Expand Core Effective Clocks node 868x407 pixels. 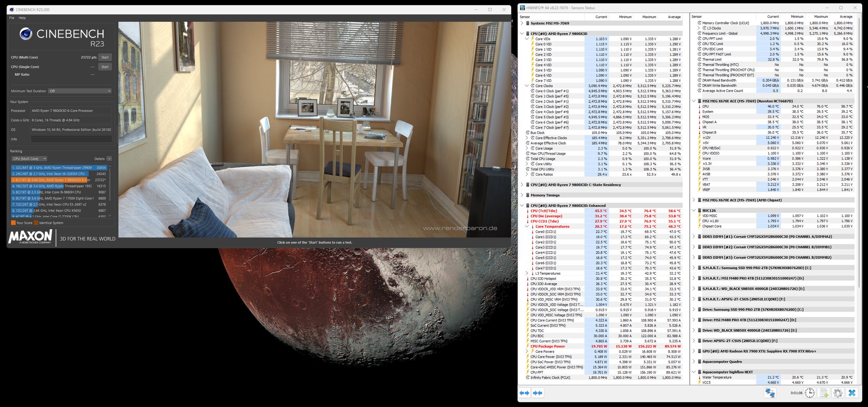527,138
